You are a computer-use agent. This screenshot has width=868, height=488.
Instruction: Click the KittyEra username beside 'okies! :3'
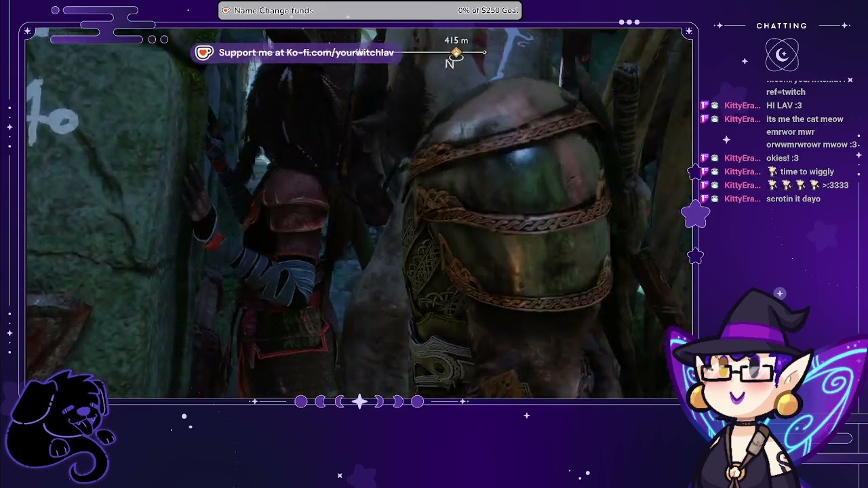pyautogui.click(x=743, y=159)
